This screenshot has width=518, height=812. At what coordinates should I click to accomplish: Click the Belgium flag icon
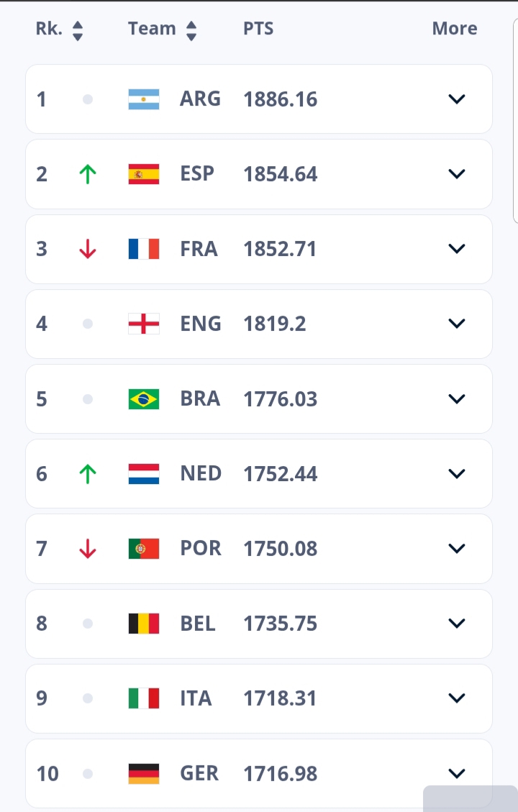[144, 623]
